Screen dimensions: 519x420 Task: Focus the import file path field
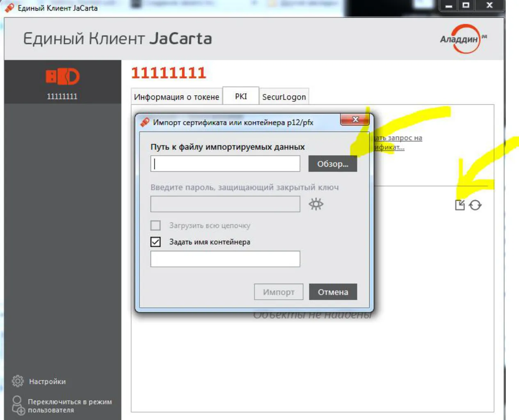[225, 164]
